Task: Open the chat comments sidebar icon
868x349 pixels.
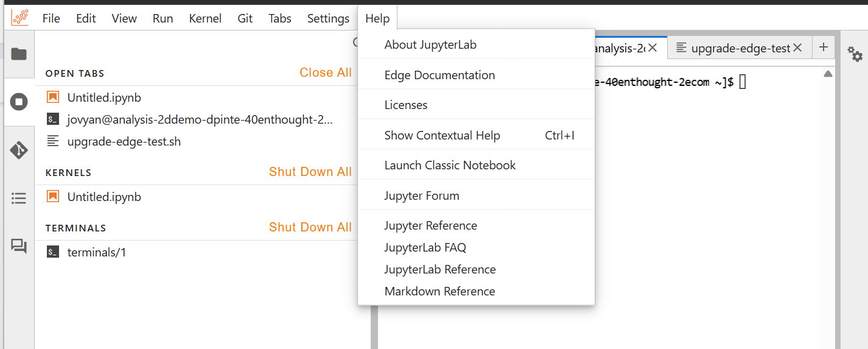Action: coord(19,246)
